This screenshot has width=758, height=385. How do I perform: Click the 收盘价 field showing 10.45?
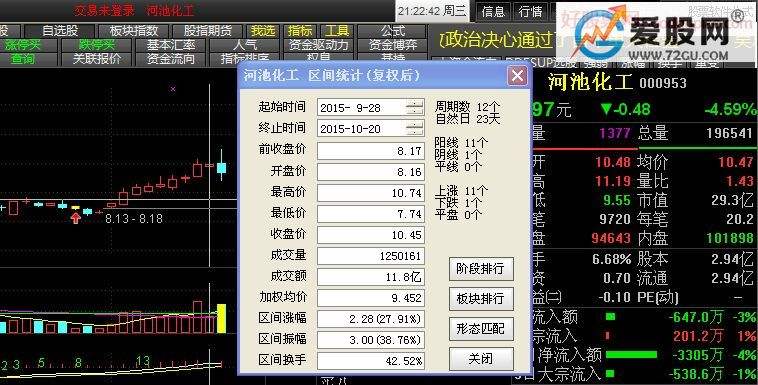pos(371,235)
